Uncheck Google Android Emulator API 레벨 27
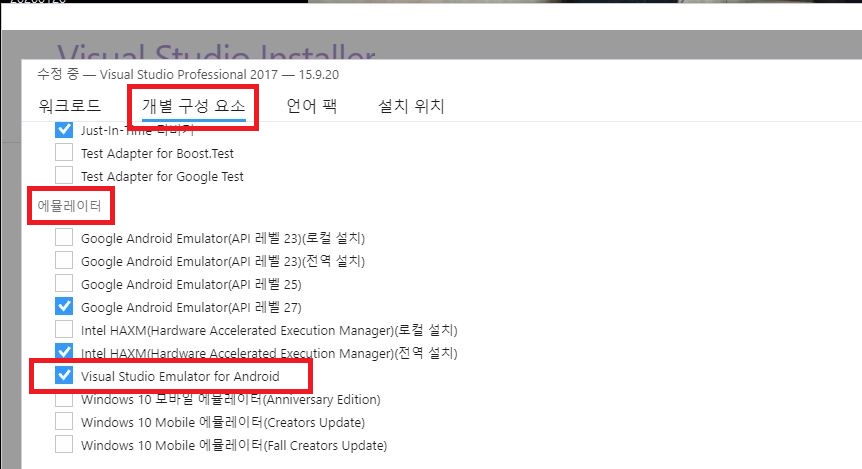The height and width of the screenshot is (469, 862). 64,306
